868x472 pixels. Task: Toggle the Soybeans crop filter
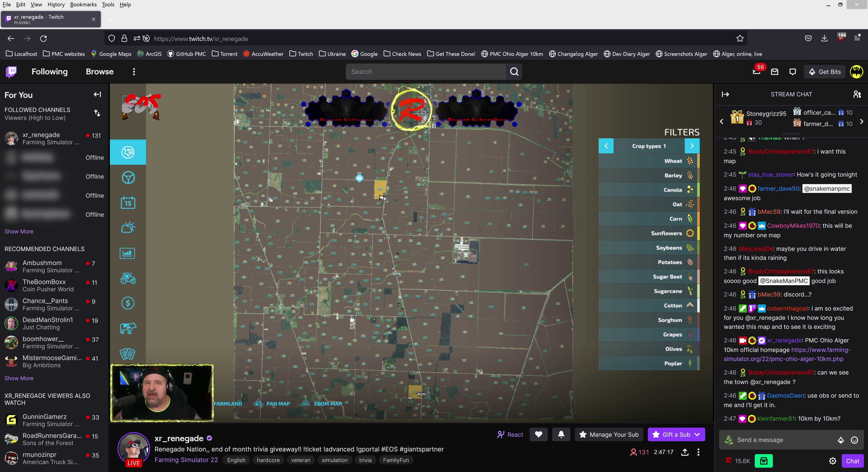[x=649, y=248]
